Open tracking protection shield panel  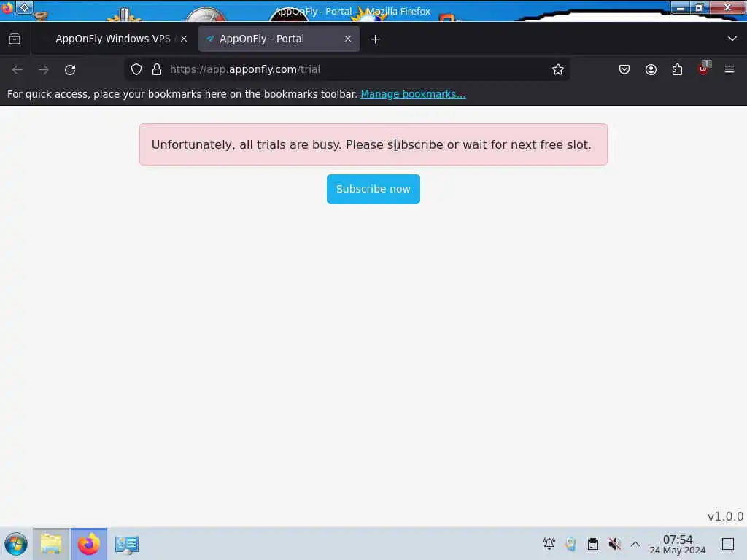coord(136,69)
